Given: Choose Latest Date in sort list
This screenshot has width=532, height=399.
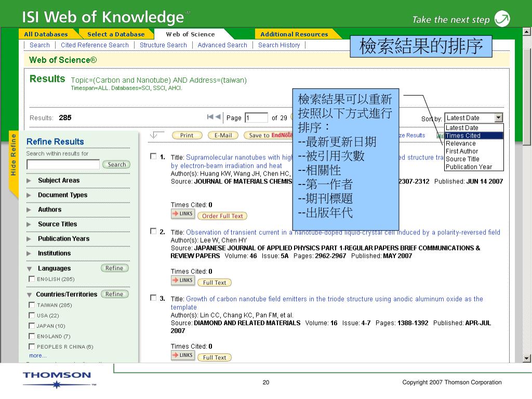Looking at the screenshot, I should (x=474, y=128).
